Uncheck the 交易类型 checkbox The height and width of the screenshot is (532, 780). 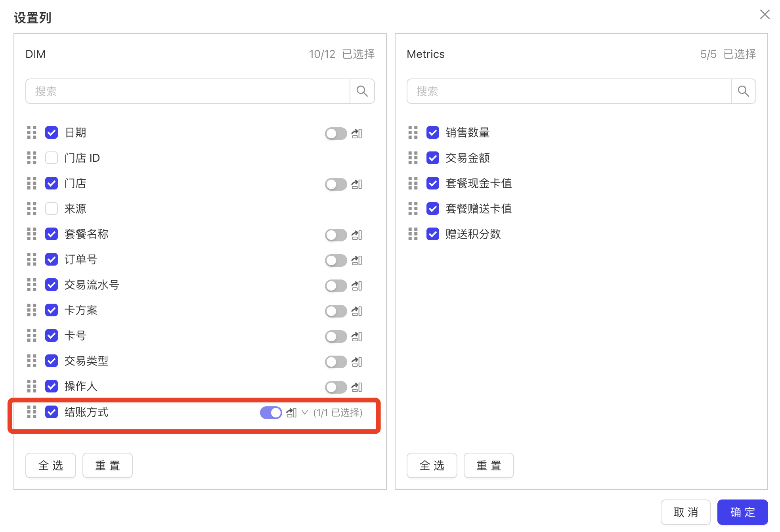[52, 361]
